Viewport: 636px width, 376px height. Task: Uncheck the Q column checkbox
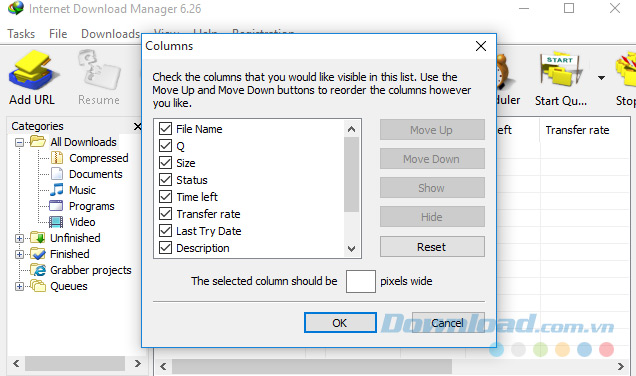coord(165,146)
